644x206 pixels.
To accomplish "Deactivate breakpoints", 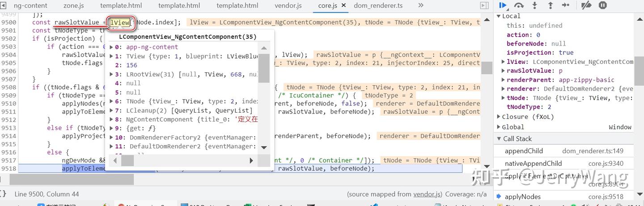I will coord(586,5).
